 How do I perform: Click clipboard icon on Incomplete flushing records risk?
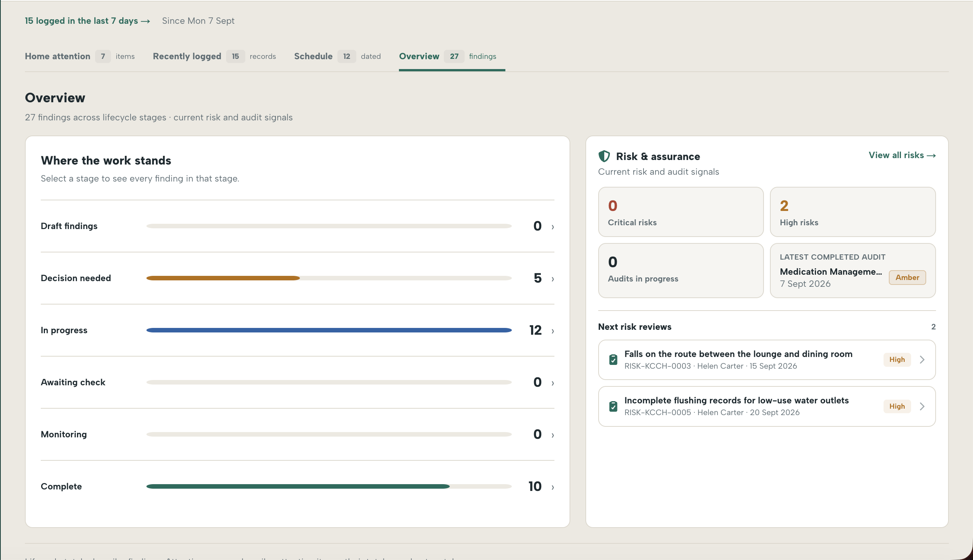[613, 406]
